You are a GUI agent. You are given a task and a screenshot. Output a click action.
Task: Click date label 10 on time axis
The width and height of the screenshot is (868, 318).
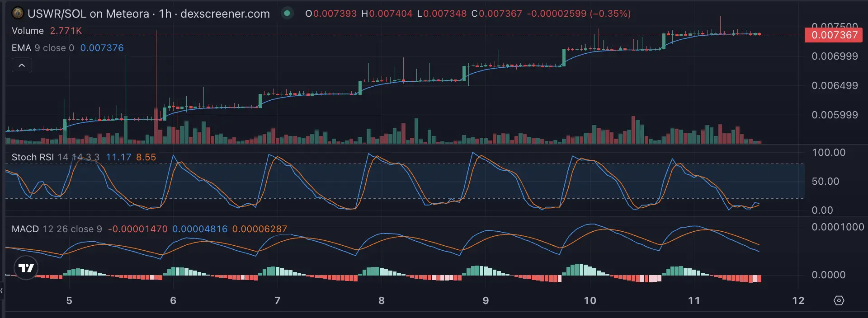coord(590,301)
